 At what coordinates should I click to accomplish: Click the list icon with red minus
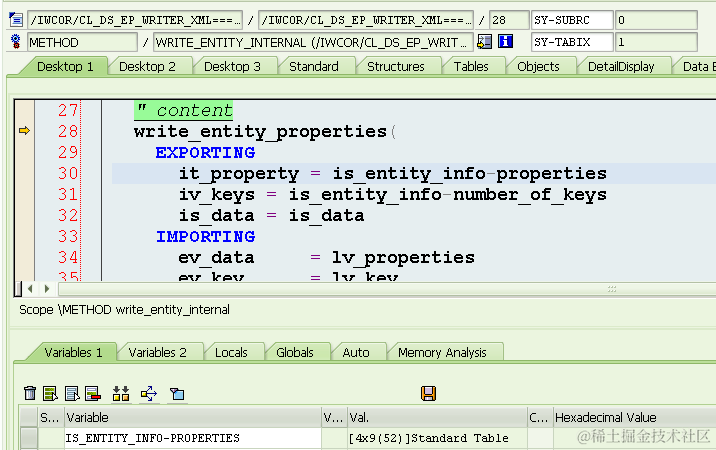click(x=93, y=393)
